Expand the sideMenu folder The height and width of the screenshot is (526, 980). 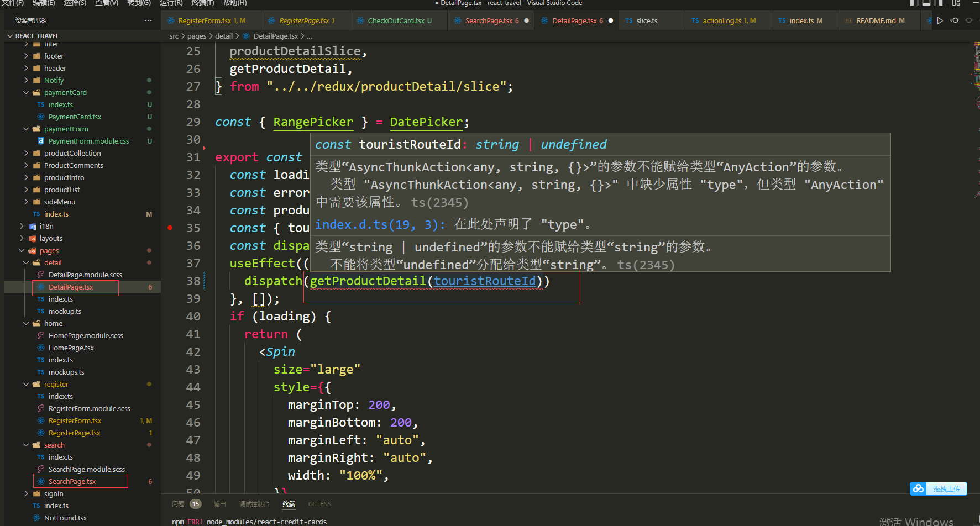pos(26,202)
